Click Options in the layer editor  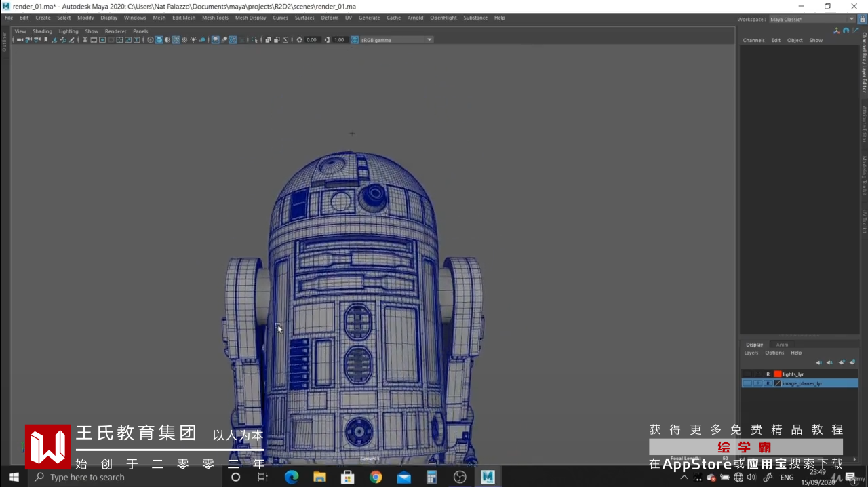click(774, 353)
